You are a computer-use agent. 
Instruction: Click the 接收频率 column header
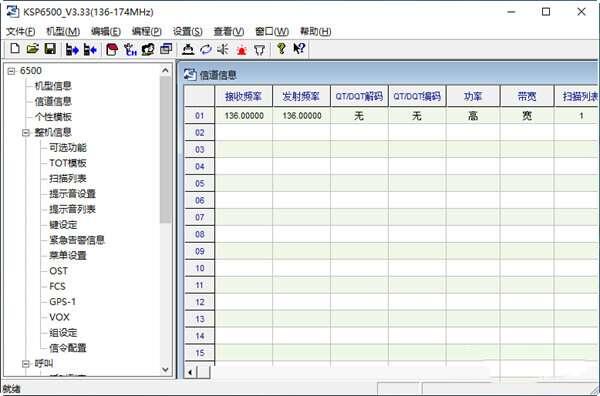click(243, 96)
